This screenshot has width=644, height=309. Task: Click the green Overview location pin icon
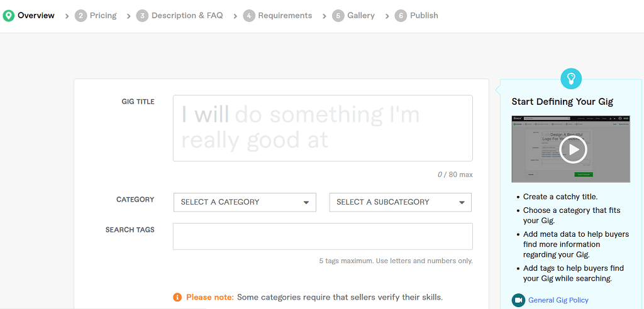9,16
